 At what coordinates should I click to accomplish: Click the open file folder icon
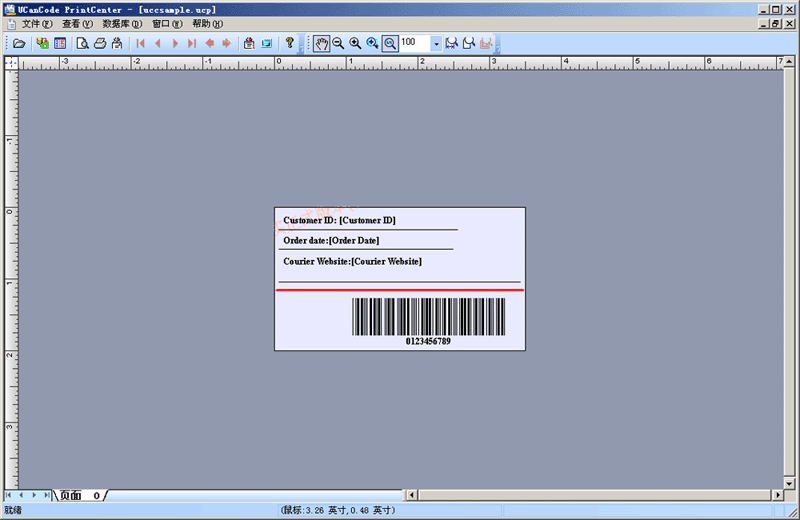point(18,43)
